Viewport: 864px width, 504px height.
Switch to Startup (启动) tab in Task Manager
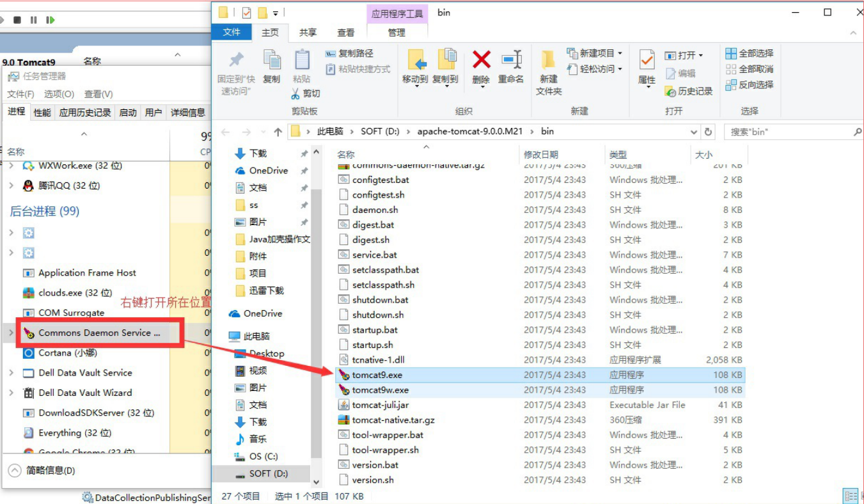pos(128,113)
